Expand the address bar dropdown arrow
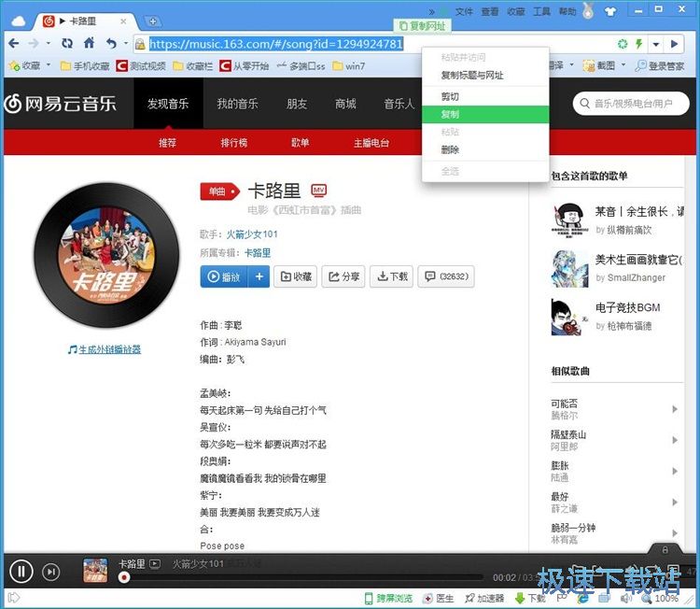Viewport: 700px width, 609px height. [x=656, y=44]
